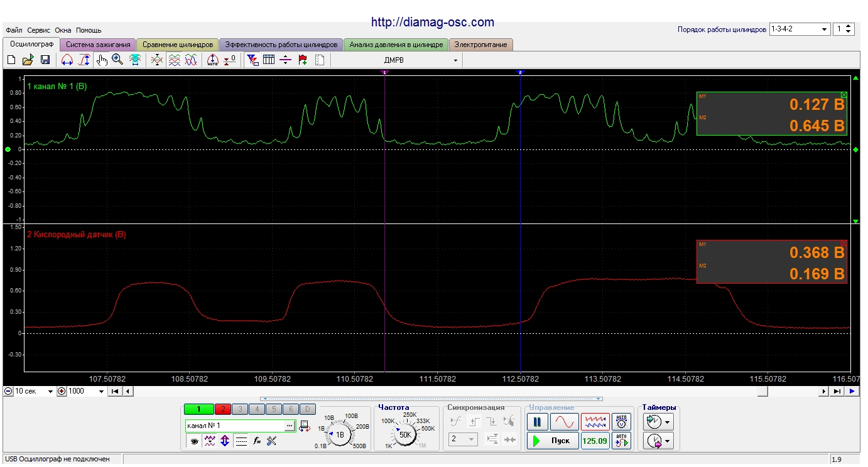This screenshot has height=467, width=868.
Task: Open the lower timer dropdown arrow
Action: (667, 441)
